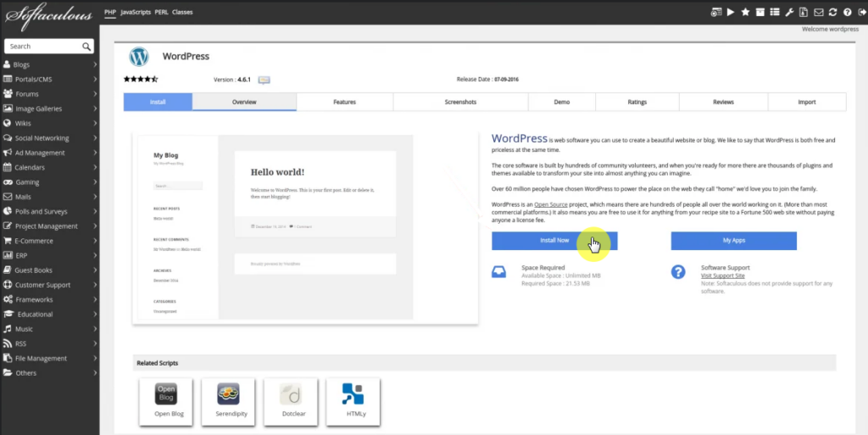Click the Logout arrow icon

pyautogui.click(x=861, y=12)
